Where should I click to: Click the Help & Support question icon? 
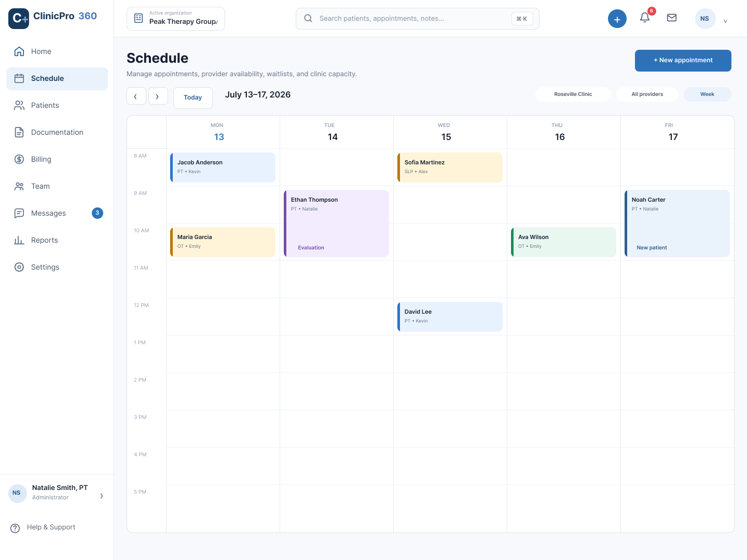16,528
